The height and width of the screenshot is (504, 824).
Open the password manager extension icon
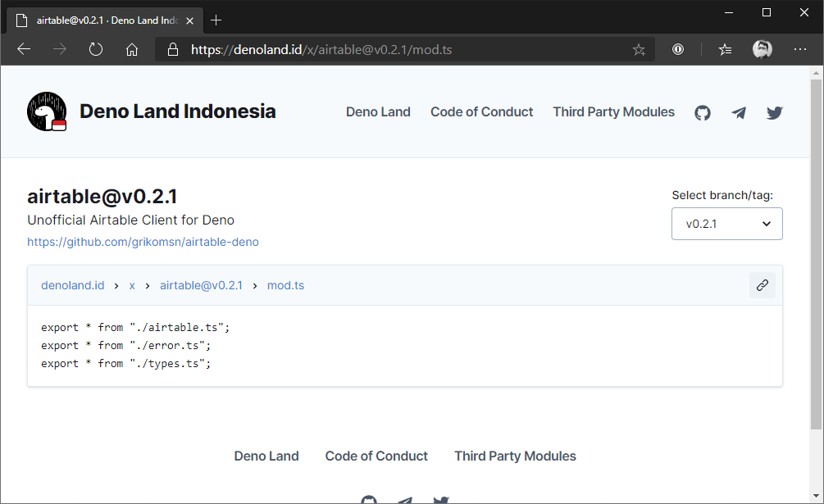678,49
